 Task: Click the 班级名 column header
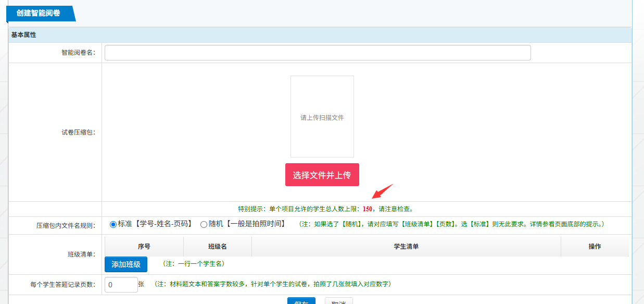pos(217,247)
